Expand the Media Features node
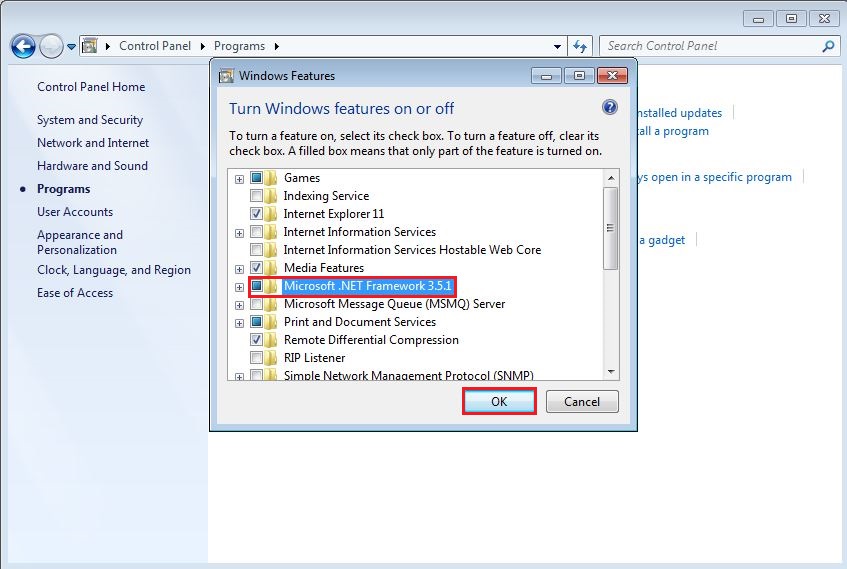 click(239, 269)
